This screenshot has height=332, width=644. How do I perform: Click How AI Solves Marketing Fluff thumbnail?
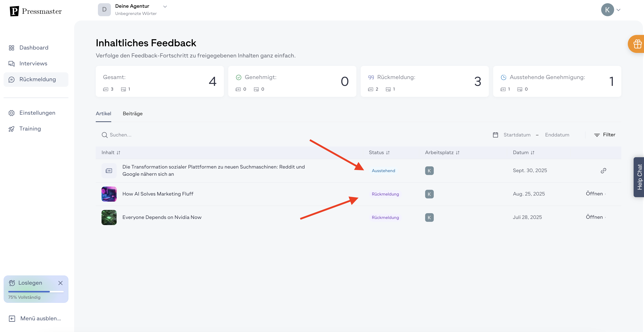pos(109,194)
